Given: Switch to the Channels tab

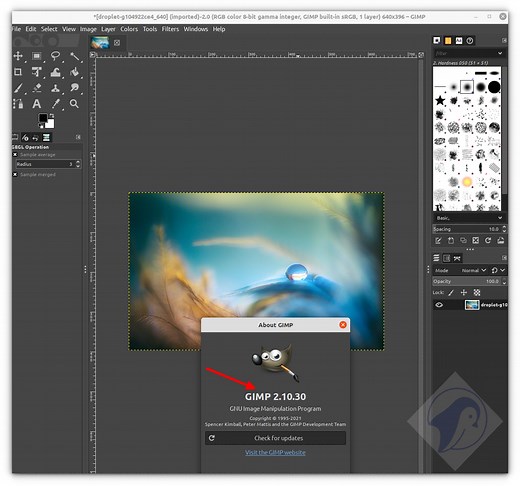Looking at the screenshot, I should 447,258.
